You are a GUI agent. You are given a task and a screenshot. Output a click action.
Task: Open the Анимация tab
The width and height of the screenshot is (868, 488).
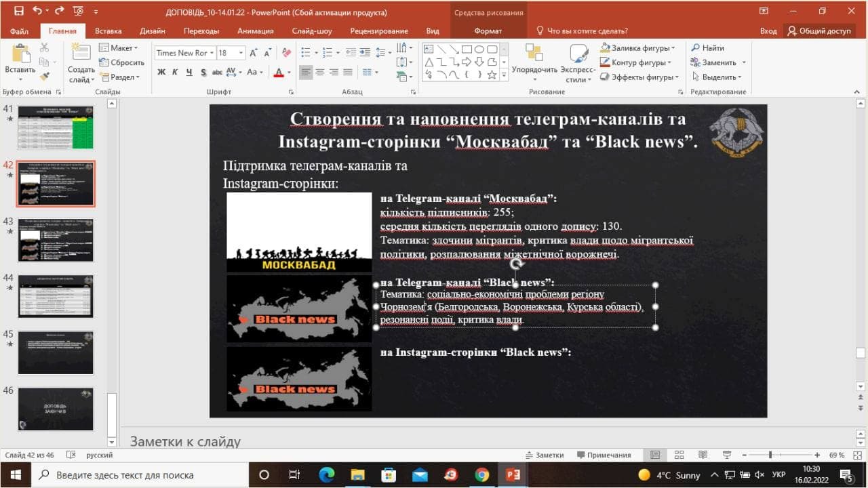(x=256, y=31)
